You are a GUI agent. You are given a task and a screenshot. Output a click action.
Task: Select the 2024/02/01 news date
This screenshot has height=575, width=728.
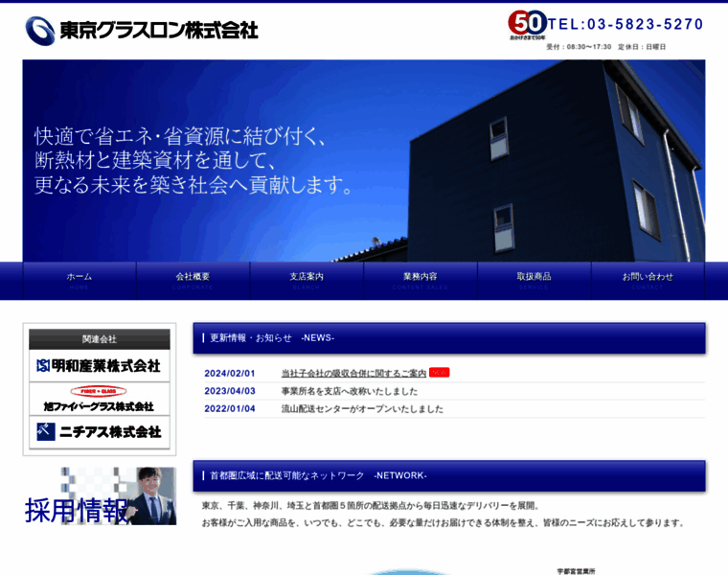point(230,374)
